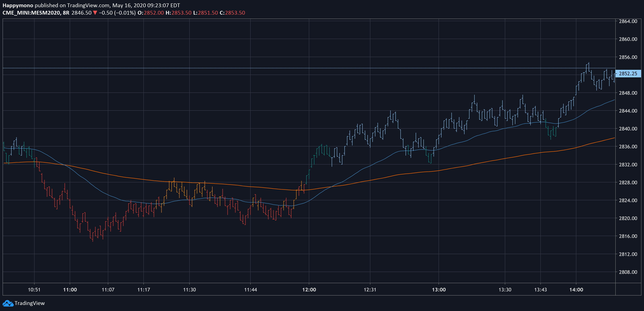Click the 2820.00 price axis label
This screenshot has width=644, height=311.
coord(628,218)
